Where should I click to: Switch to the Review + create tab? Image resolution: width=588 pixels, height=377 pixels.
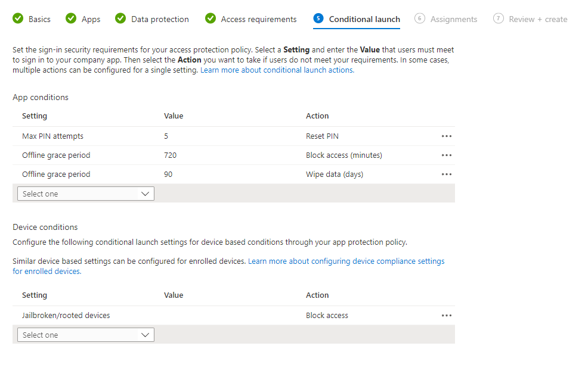(537, 19)
